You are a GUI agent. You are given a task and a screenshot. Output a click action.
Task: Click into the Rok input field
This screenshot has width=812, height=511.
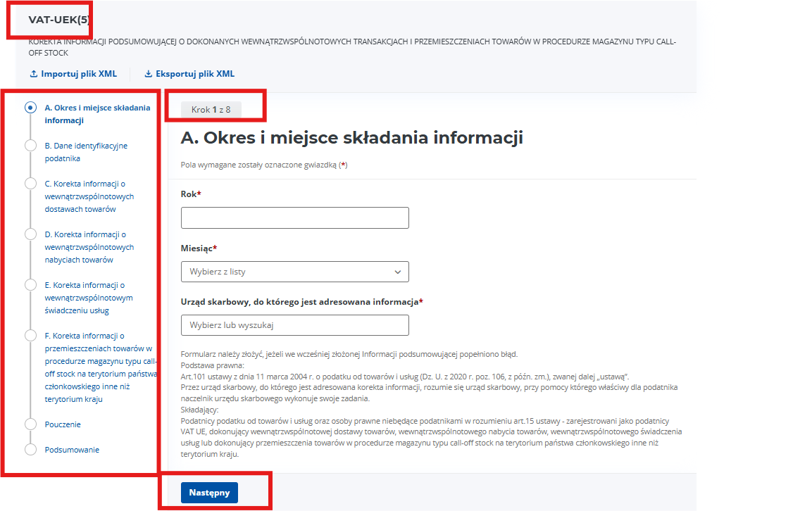[294, 218]
